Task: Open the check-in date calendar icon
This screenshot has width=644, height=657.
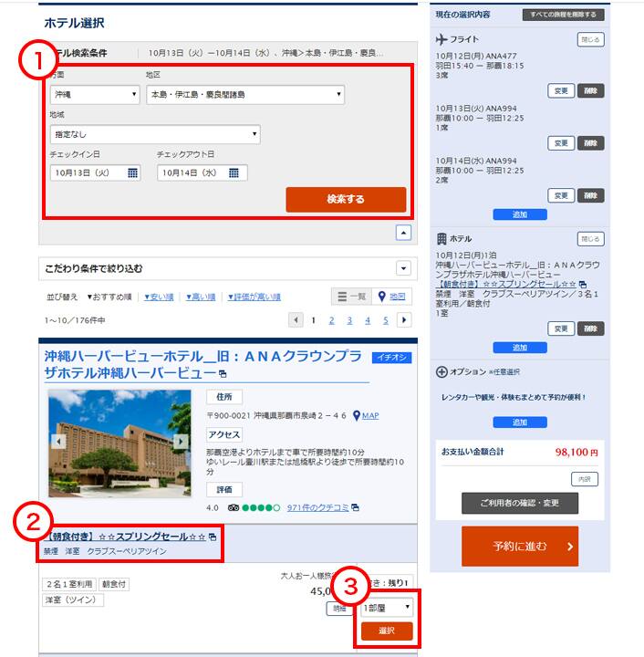Action: point(132,172)
